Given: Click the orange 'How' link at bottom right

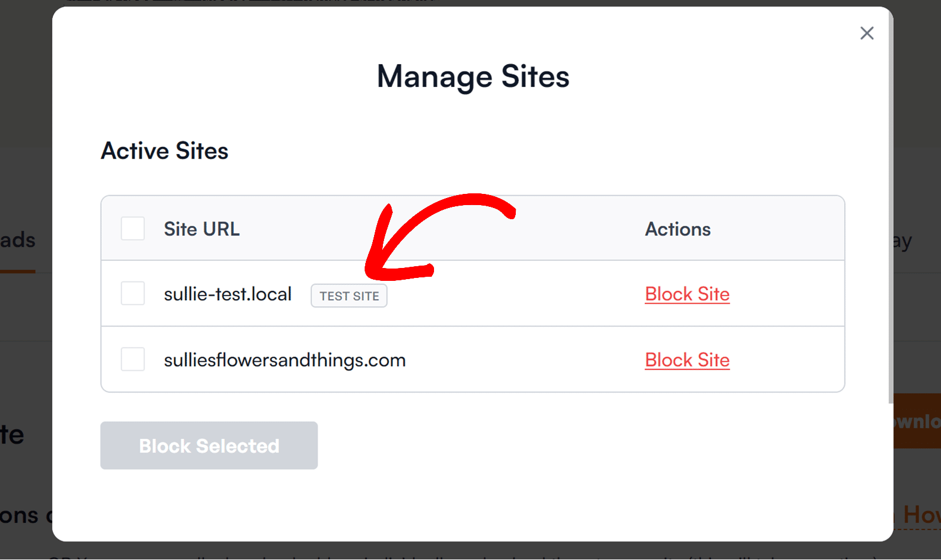Looking at the screenshot, I should 921,515.
